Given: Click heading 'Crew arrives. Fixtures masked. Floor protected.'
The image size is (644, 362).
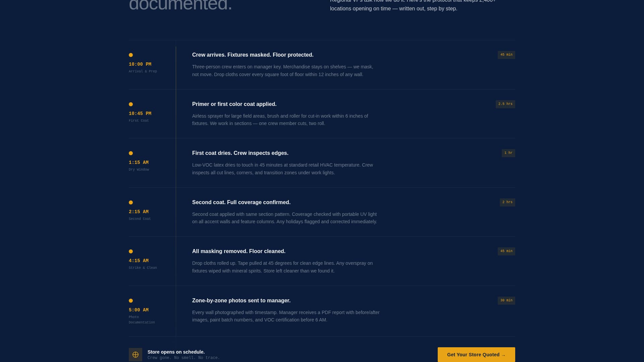Looking at the screenshot, I should pos(253,55).
